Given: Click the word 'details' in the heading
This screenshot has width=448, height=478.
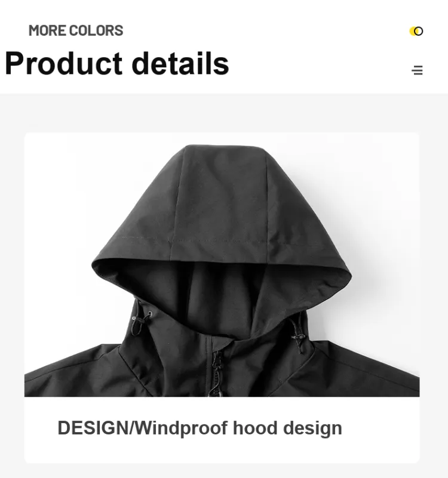Looking at the screenshot, I should click(x=180, y=63).
